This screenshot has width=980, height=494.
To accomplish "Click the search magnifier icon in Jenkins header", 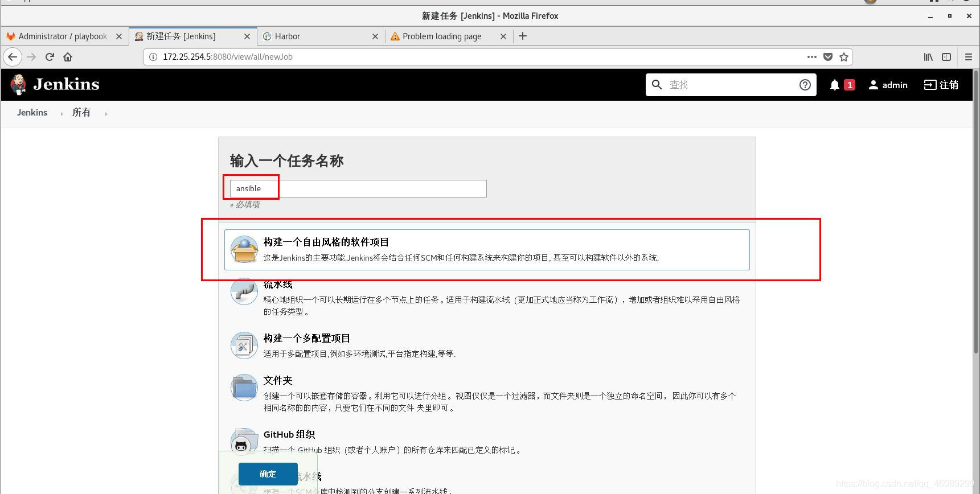I will click(657, 85).
